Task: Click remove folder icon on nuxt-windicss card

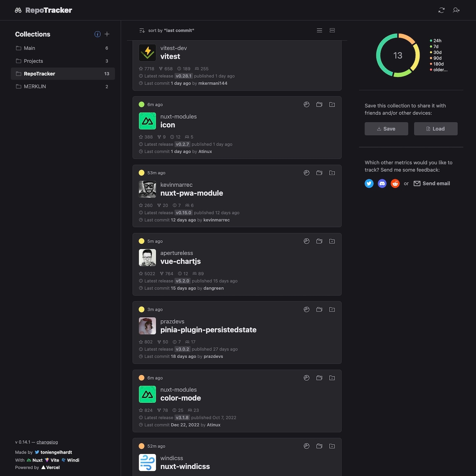Action: [332, 446]
